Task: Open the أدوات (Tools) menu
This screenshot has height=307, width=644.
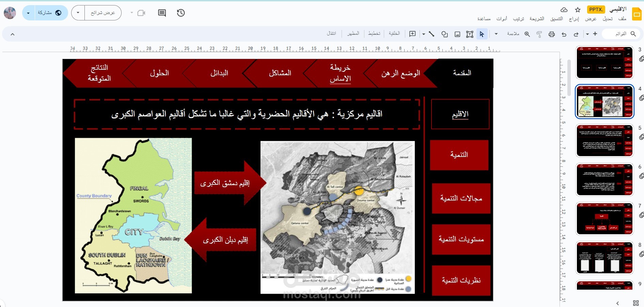Action: tap(502, 19)
